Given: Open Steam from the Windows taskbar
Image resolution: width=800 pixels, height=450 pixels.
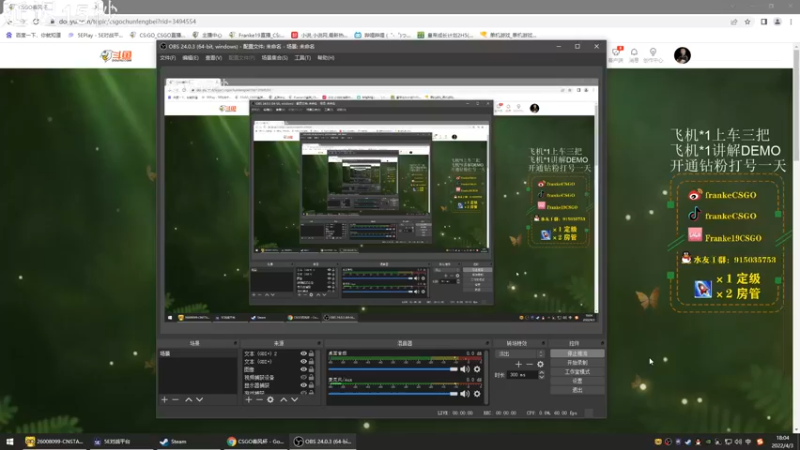Looking at the screenshot, I should click(x=173, y=442).
